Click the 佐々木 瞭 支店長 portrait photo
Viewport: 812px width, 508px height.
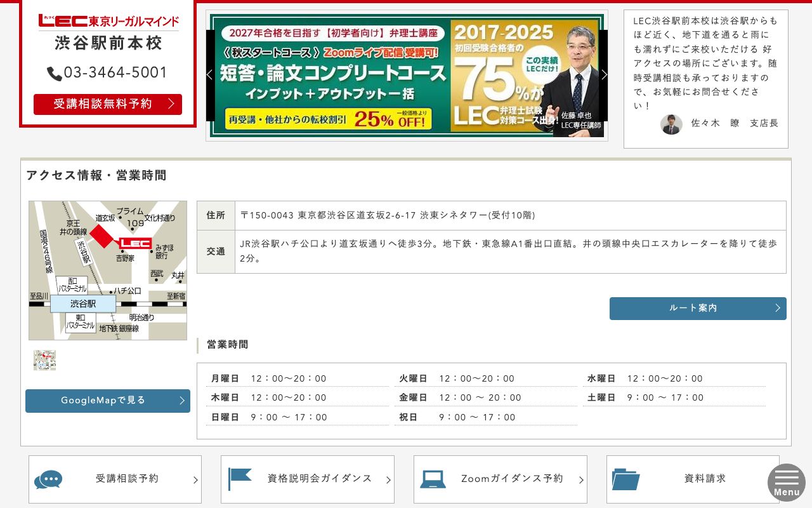click(671, 124)
